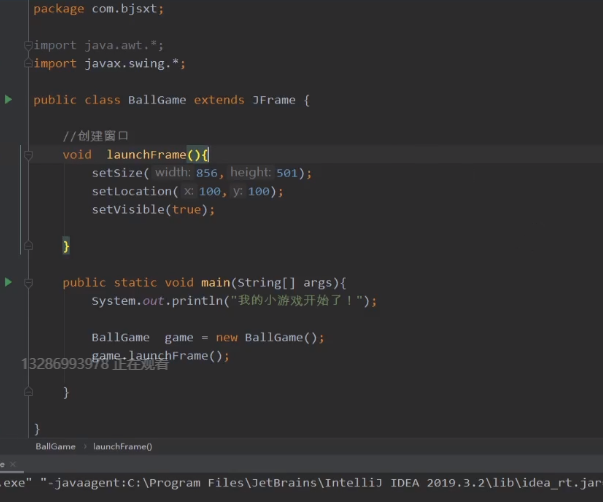Click the final closing brace of the class
The width and height of the screenshot is (603, 502).
pyautogui.click(x=37, y=429)
